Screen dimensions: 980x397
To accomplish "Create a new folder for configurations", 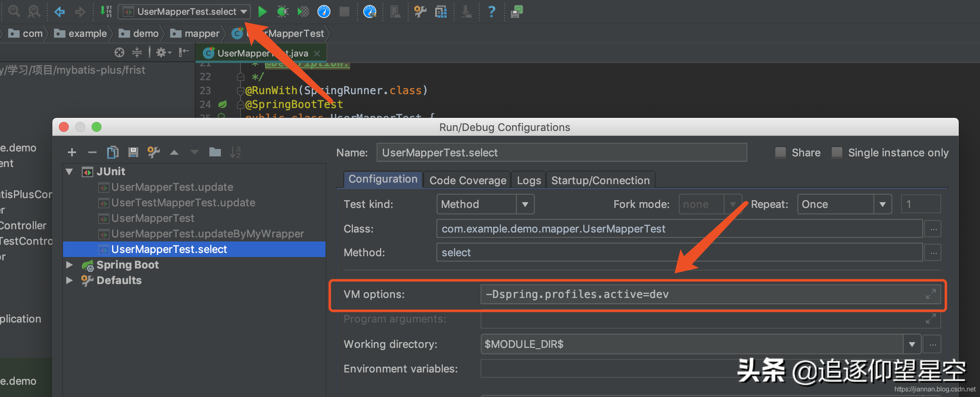I will click(215, 152).
